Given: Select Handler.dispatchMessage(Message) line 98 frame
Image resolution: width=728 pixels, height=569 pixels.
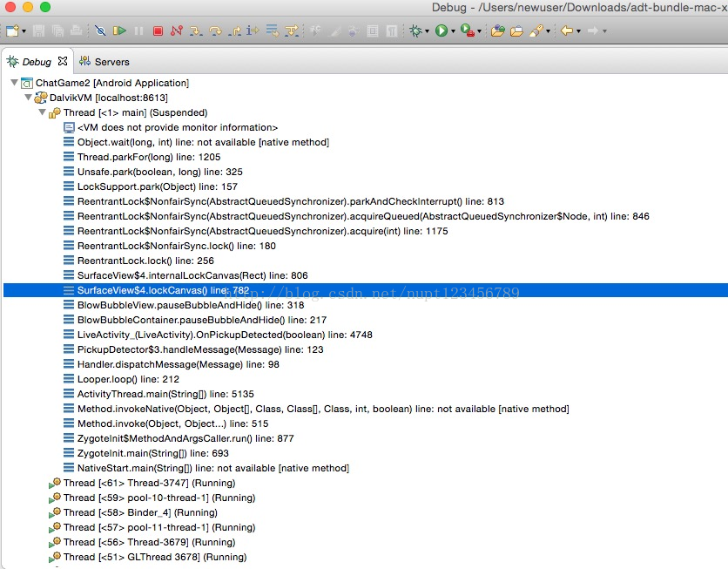Looking at the screenshot, I should click(179, 365).
